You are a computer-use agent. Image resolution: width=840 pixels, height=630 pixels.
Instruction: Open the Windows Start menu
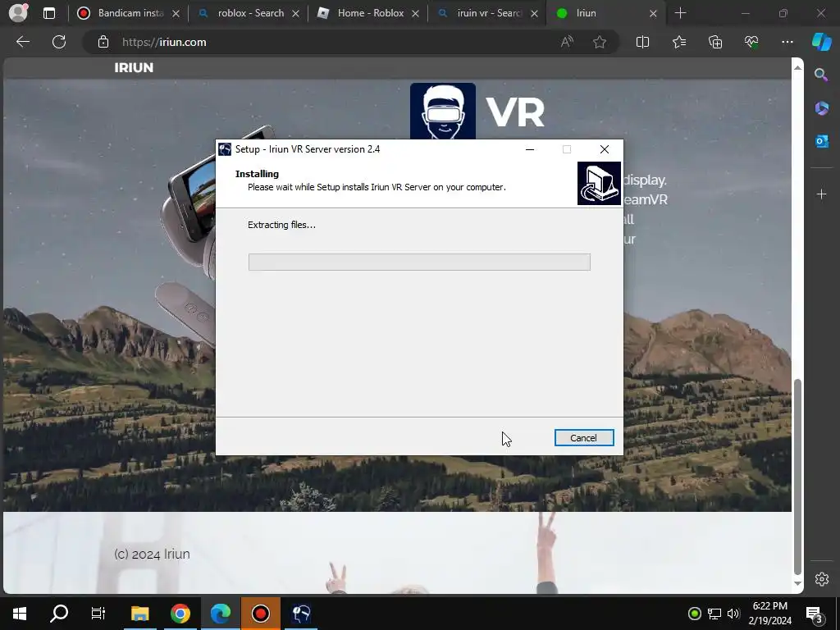coord(20,614)
